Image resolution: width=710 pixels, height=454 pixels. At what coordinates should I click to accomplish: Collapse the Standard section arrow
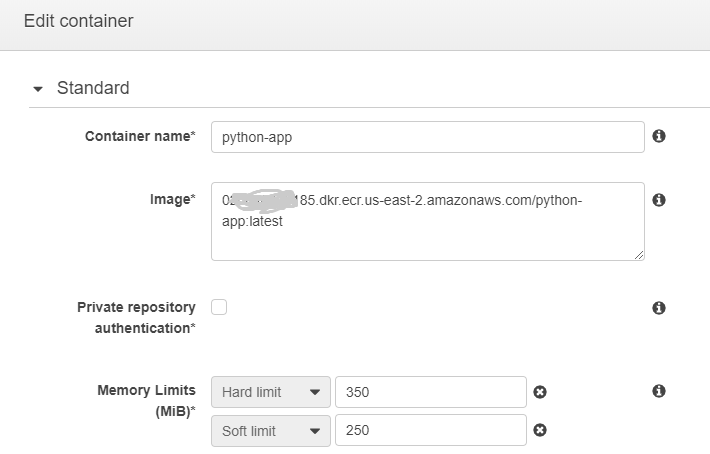[x=38, y=89]
